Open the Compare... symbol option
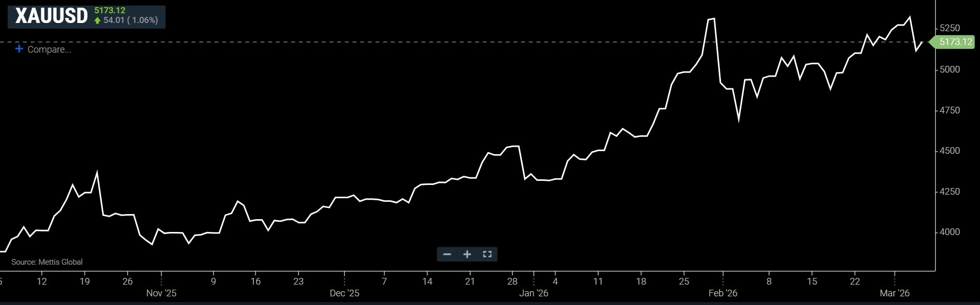 [x=49, y=50]
